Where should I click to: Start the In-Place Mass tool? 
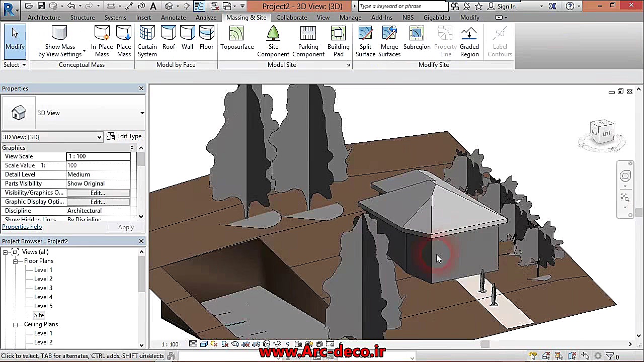coord(102,42)
